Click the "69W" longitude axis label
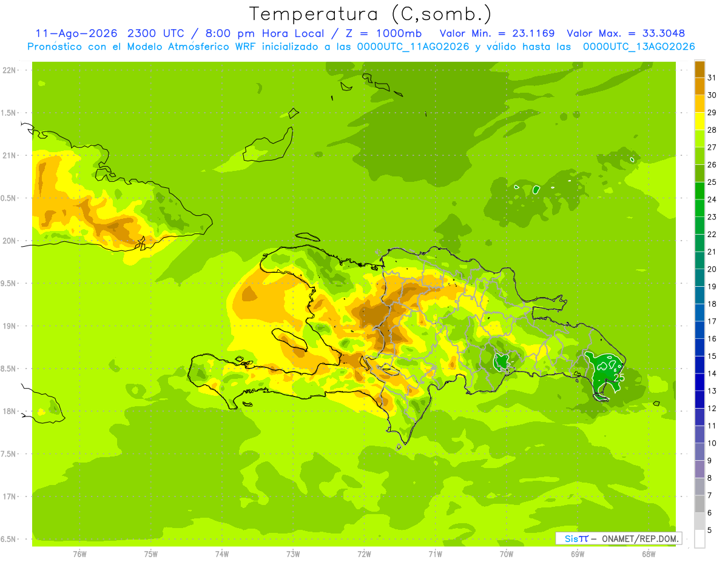Screen dimensions: 728x562 (x=577, y=554)
